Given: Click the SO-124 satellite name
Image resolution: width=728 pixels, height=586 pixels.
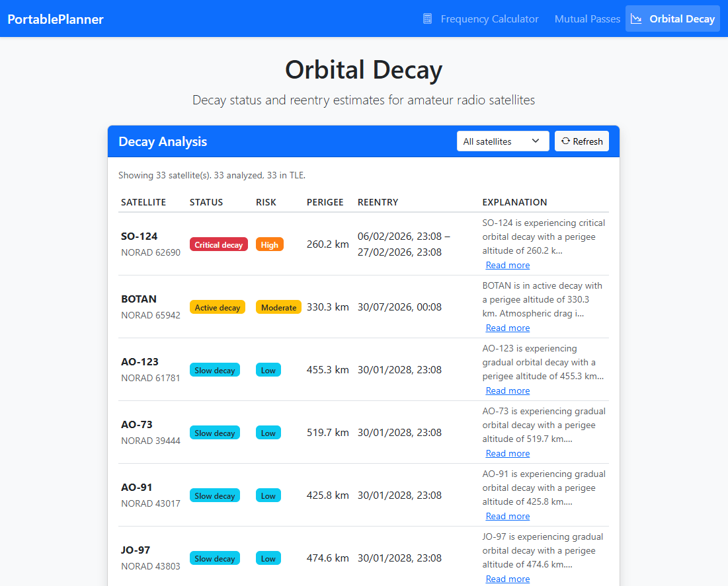Looking at the screenshot, I should coord(140,236).
